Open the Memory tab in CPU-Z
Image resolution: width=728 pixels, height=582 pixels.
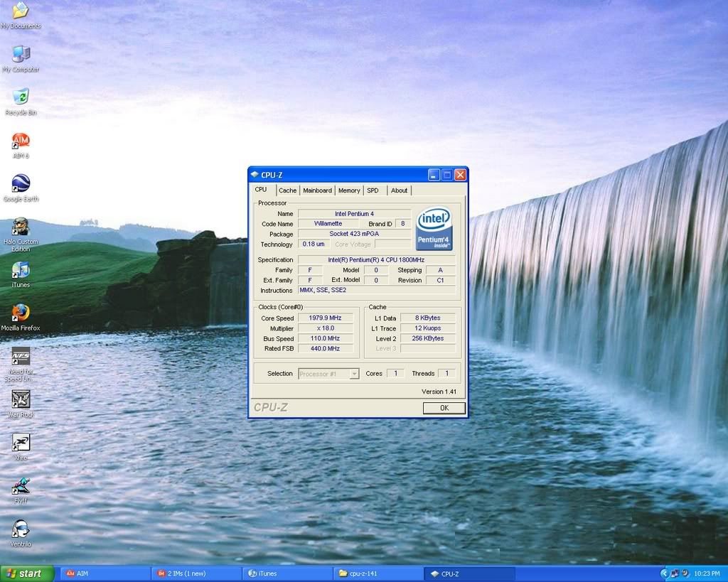348,190
